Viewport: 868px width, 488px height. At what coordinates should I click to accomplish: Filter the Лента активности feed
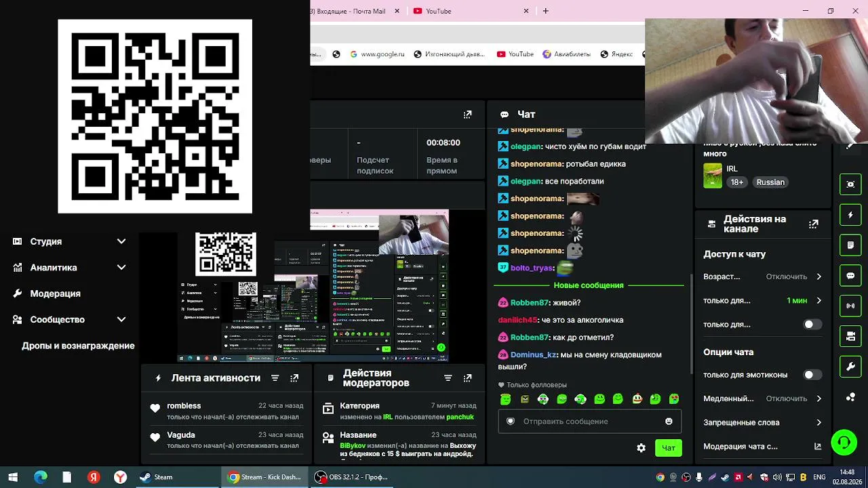pyautogui.click(x=275, y=378)
